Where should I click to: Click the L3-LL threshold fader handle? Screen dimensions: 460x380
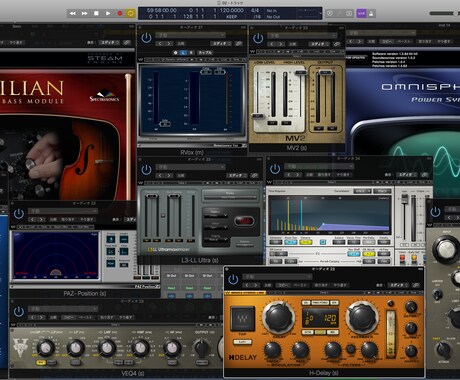pyautogui.click(x=151, y=196)
